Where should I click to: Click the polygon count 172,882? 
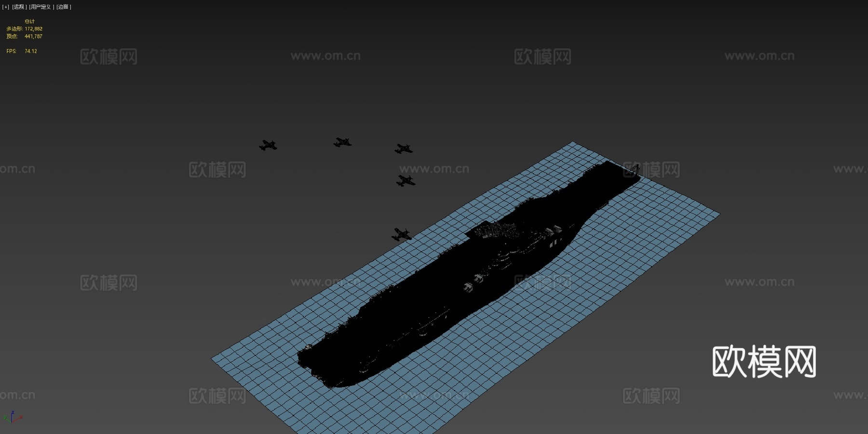click(x=33, y=29)
